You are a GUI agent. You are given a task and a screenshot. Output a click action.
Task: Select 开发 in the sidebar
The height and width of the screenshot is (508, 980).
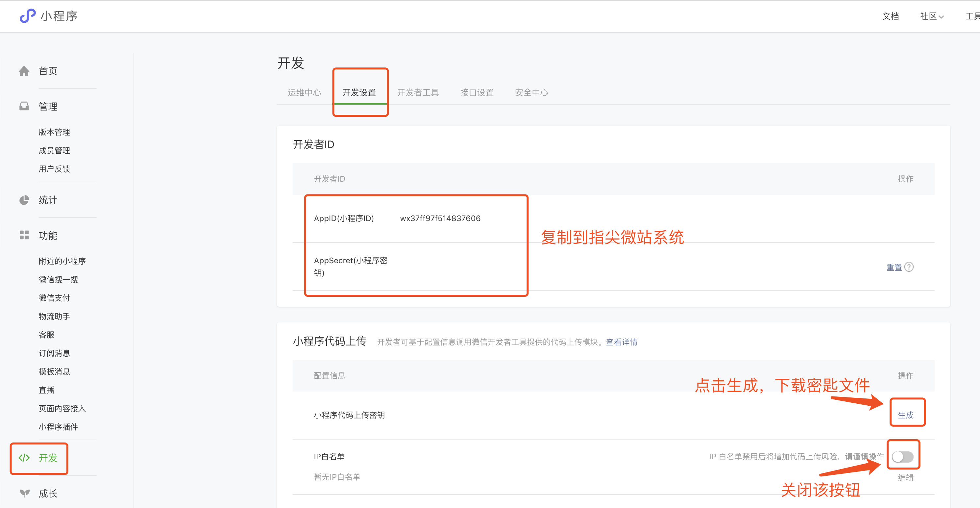pyautogui.click(x=48, y=458)
